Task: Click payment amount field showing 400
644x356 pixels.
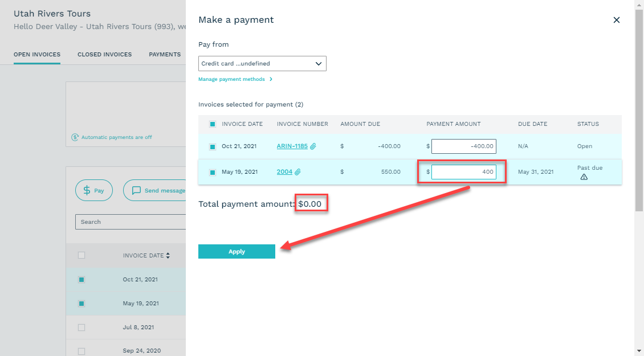Action: coord(463,172)
